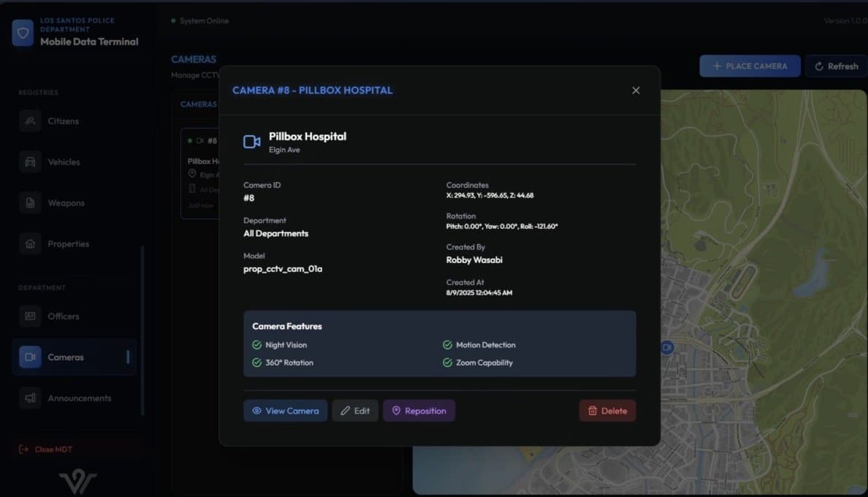Click the camera marker on the map
This screenshot has height=497, width=868.
tap(666, 348)
